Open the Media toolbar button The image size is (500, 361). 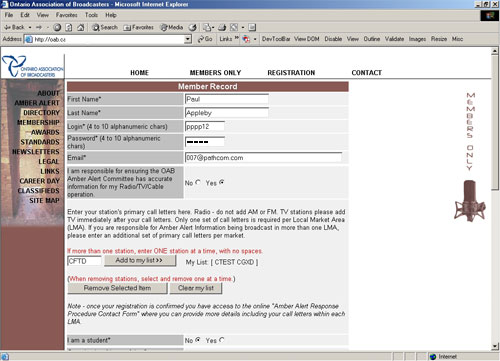(171, 28)
